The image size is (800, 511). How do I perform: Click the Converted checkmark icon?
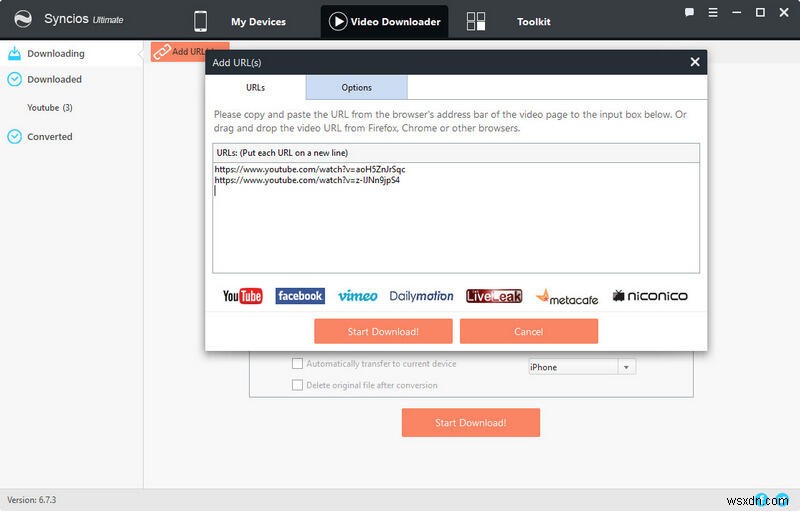pyautogui.click(x=15, y=136)
